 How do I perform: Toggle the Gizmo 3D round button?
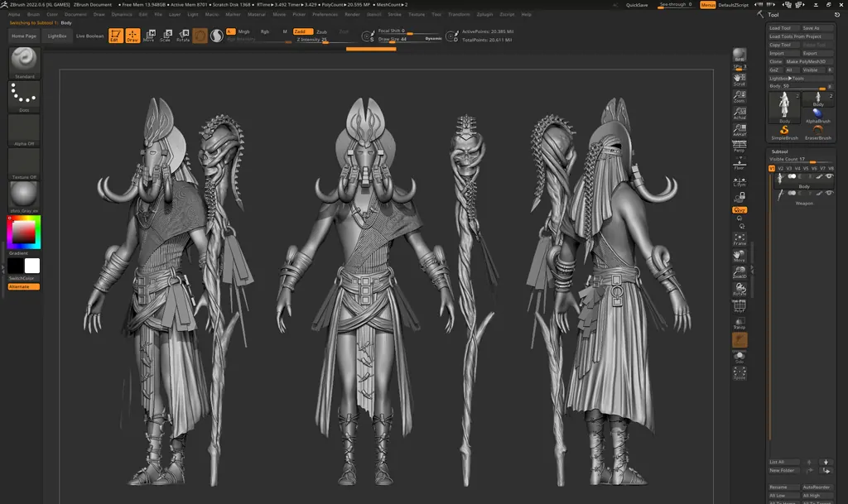(x=200, y=36)
